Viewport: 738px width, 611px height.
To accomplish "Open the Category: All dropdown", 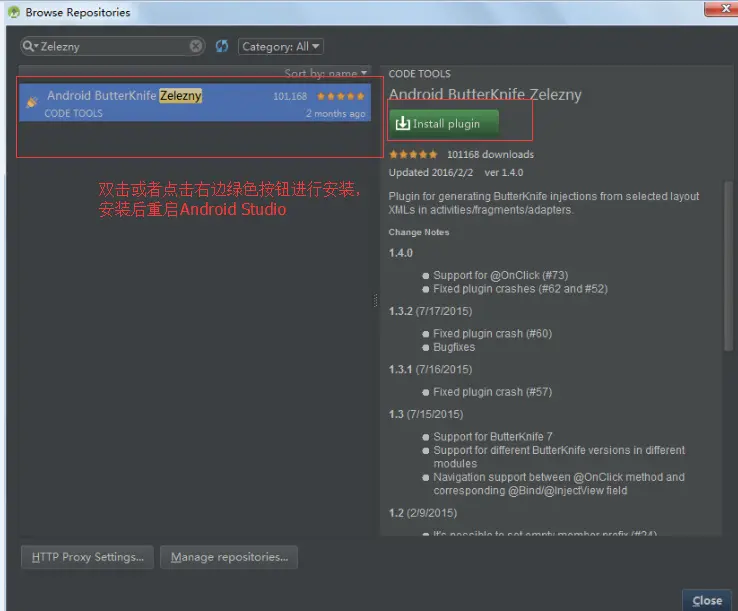I will point(281,47).
